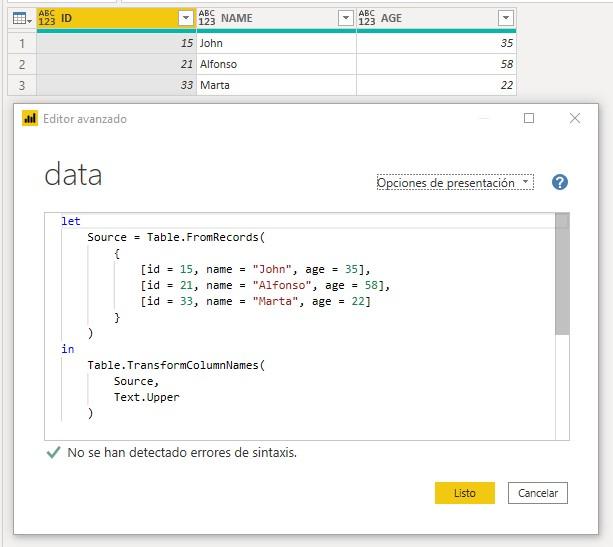Click the Power BI logo in Editor avanzado
613x547 pixels.
(30, 118)
